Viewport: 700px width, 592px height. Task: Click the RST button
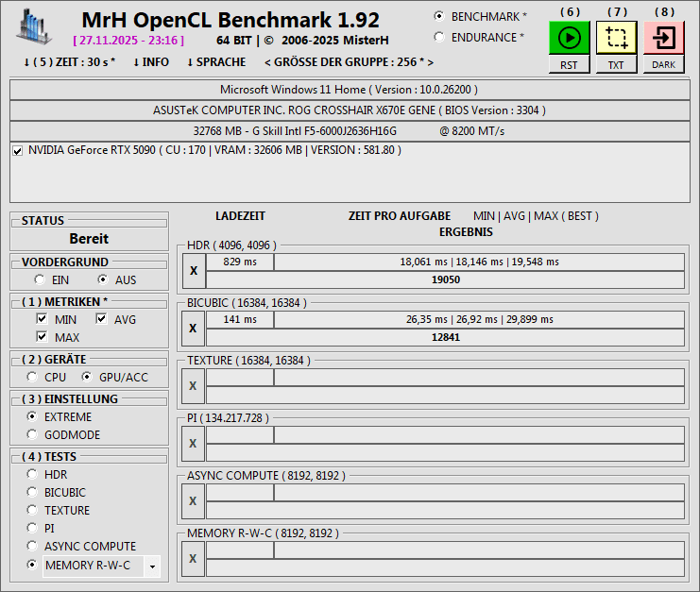[x=570, y=65]
